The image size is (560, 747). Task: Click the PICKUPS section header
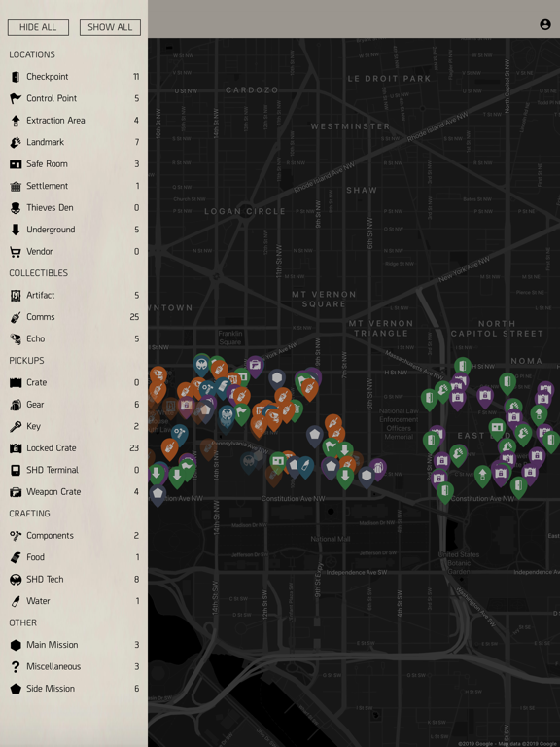tap(26, 361)
